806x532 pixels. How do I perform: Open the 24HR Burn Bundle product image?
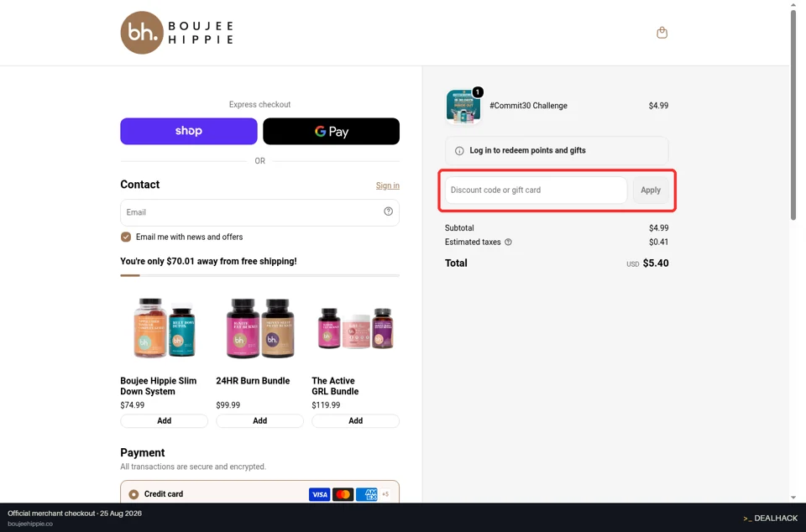pos(259,328)
